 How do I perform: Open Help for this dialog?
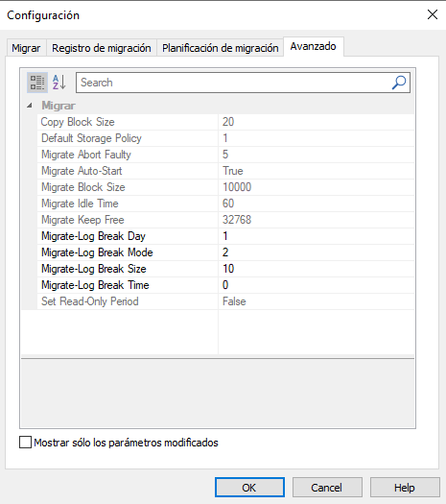tap(405, 488)
